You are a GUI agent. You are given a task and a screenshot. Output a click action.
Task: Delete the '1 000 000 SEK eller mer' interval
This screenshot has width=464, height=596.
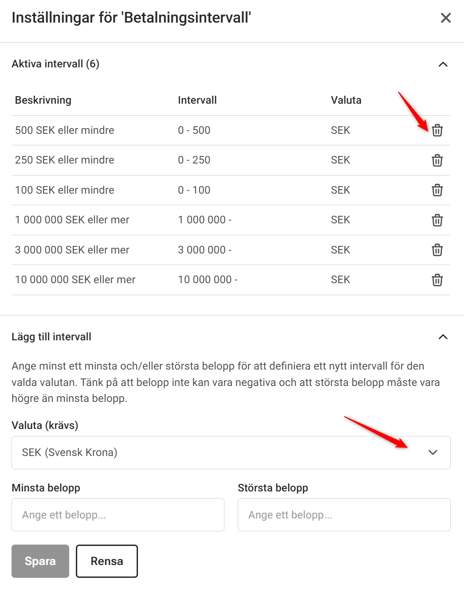point(437,220)
